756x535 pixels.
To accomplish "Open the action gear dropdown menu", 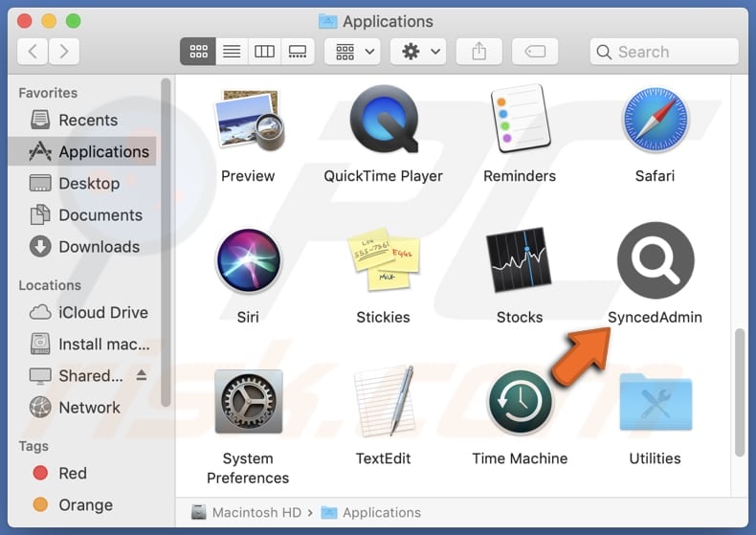I will pos(418,51).
